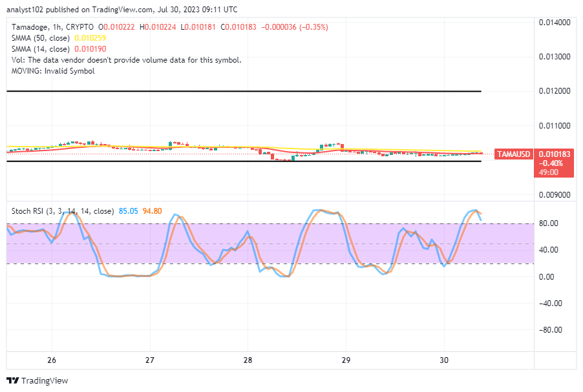Click the low price value L0.010181
Viewport: 583px width, 392px height.
(x=198, y=27)
